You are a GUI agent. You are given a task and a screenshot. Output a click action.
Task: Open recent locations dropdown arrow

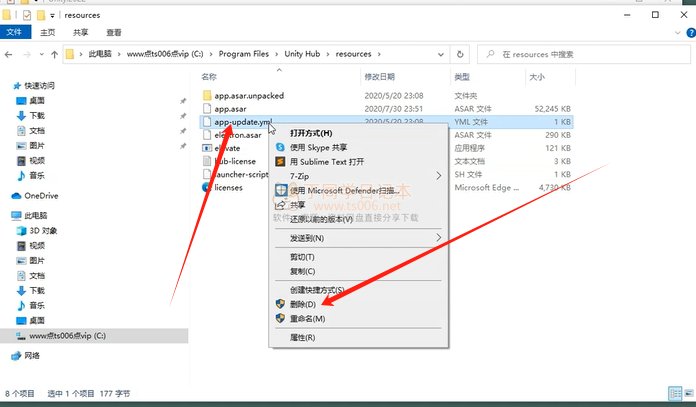(x=41, y=54)
